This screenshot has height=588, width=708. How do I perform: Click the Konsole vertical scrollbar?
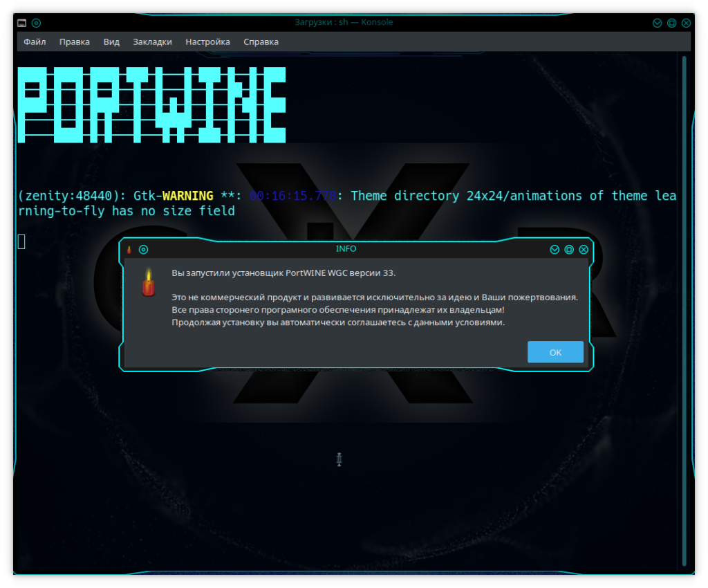click(x=684, y=311)
